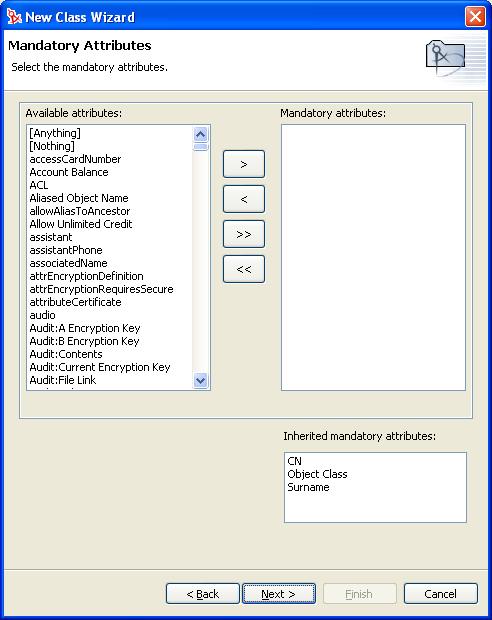This screenshot has width=492, height=620.
Task: Click the add all '>>' button
Action: [x=244, y=234]
